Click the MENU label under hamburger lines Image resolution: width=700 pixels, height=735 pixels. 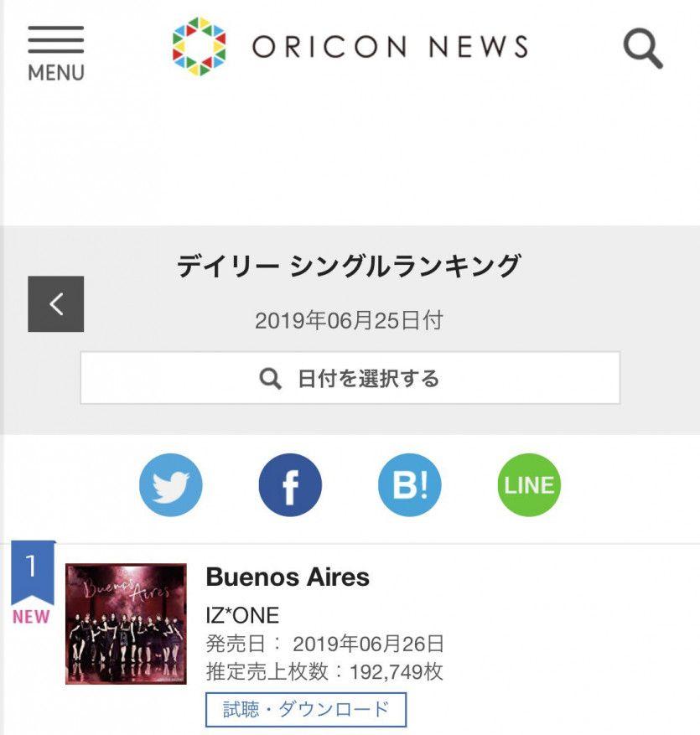click(56, 73)
